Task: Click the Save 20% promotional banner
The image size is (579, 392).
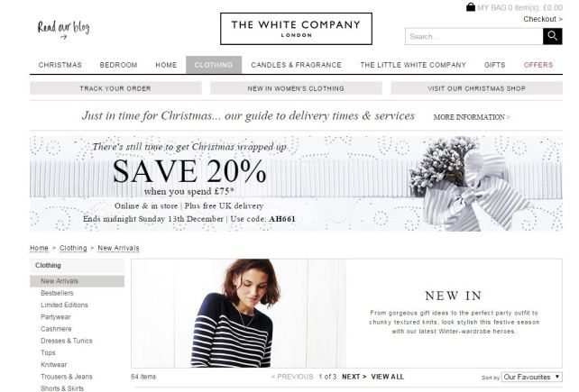Action: point(296,184)
